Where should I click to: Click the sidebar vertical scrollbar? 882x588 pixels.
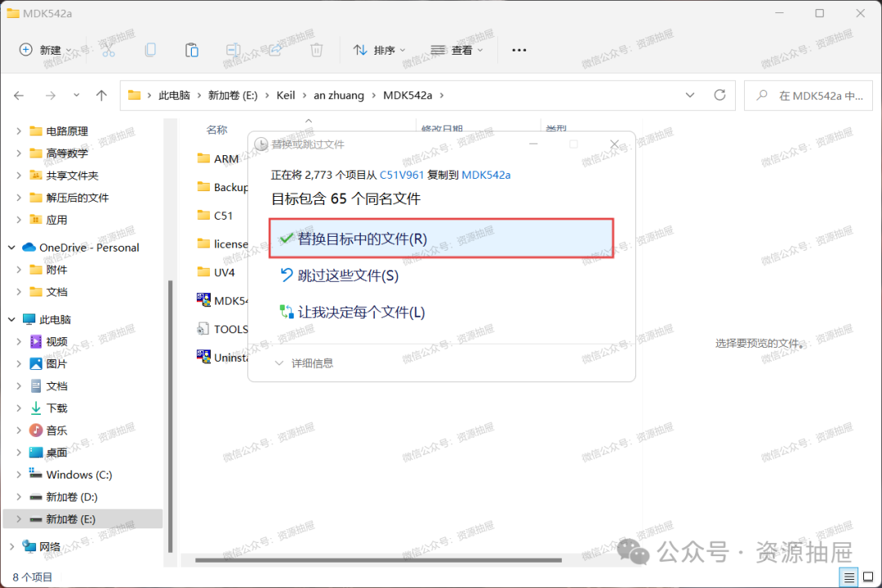point(171,416)
